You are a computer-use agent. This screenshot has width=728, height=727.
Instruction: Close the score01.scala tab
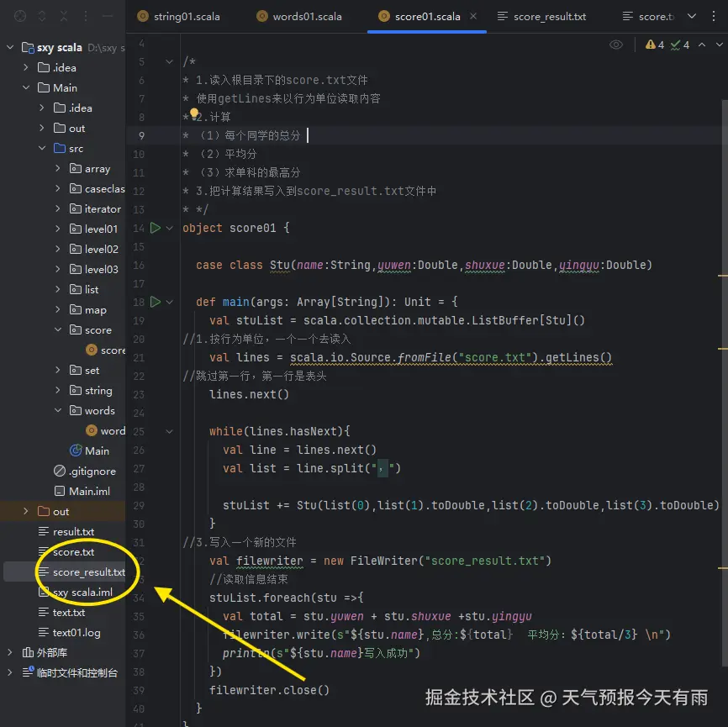point(473,16)
